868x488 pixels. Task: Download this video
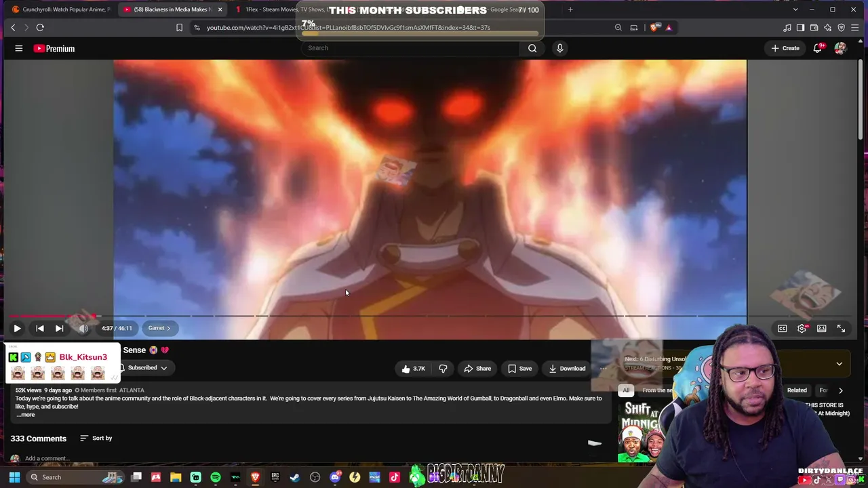coord(567,368)
